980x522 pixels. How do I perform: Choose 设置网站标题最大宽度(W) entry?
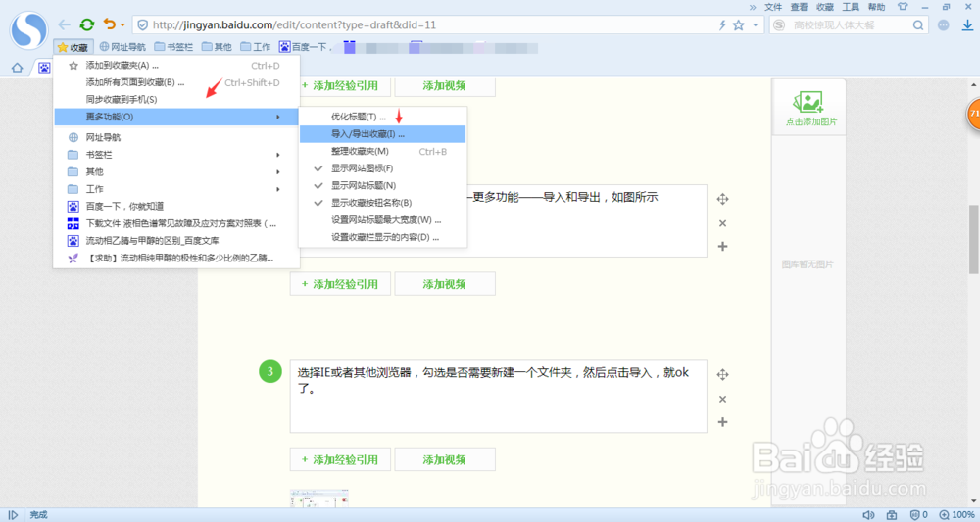coord(382,219)
